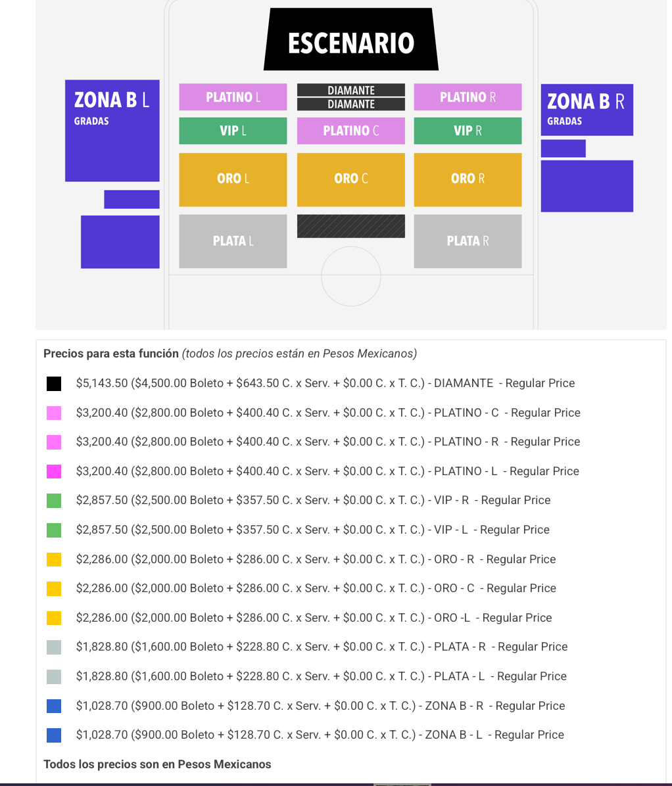Click the gray PLATA - L price swatch
Image resolution: width=672 pixels, height=786 pixels.
coord(54,677)
